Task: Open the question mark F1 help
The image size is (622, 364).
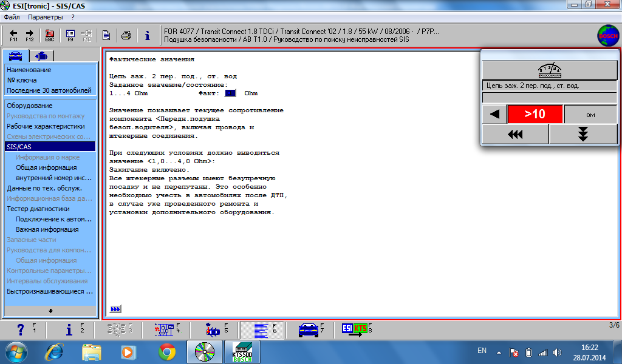Action: pyautogui.click(x=21, y=329)
